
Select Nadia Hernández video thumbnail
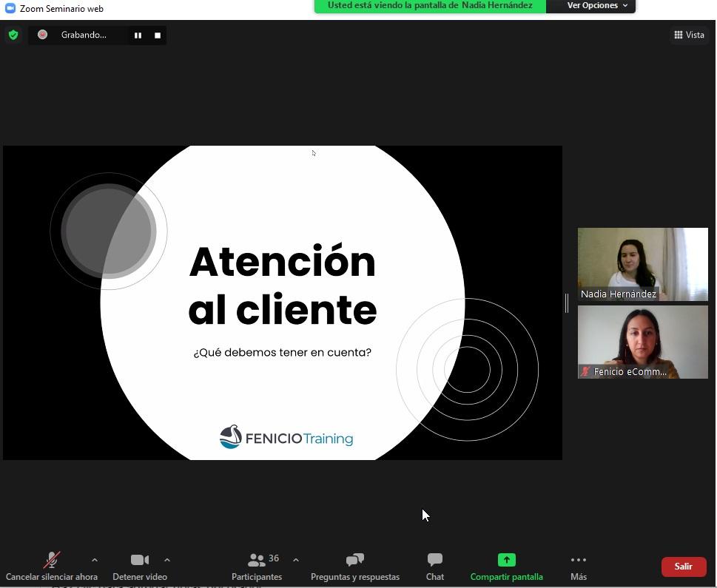coord(642,264)
